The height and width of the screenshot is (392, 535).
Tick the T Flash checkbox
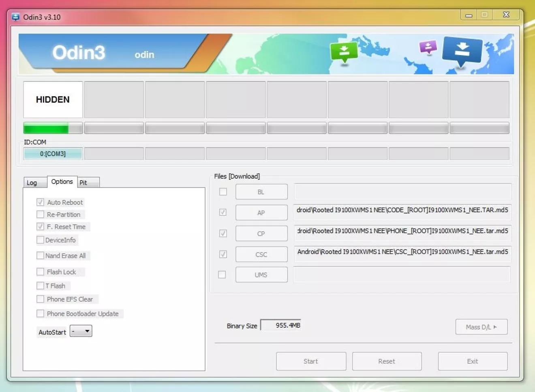point(40,285)
